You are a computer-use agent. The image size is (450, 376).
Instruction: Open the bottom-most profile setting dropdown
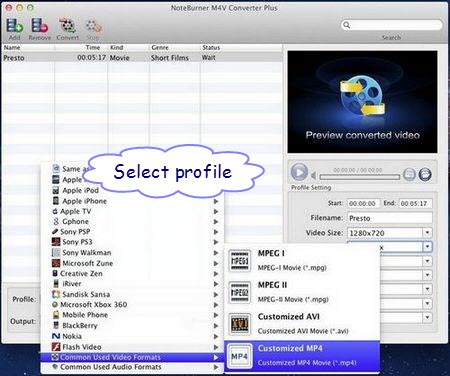tap(427, 317)
